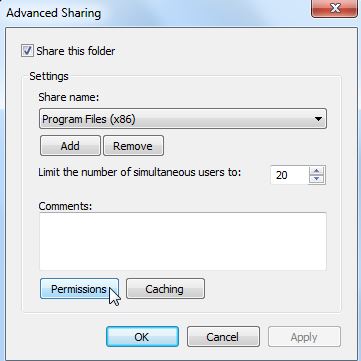Increase simultaneous users with up arrow

(x=317, y=171)
